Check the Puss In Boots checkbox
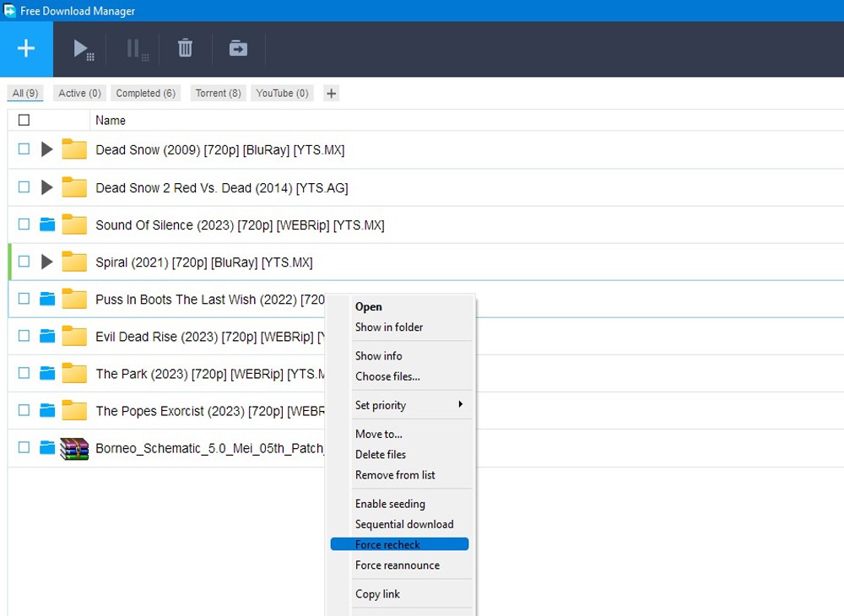844x616 pixels. (x=24, y=298)
